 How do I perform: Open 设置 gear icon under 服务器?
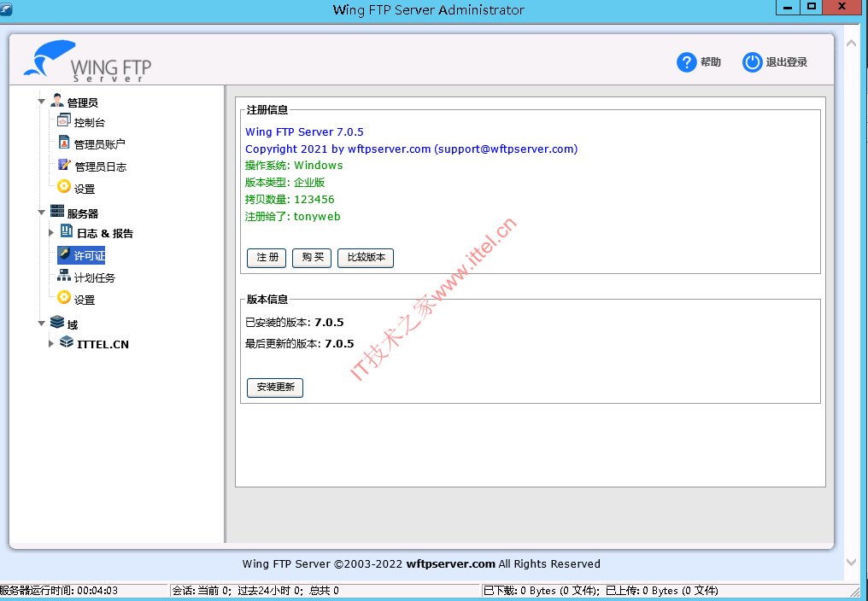tap(64, 298)
